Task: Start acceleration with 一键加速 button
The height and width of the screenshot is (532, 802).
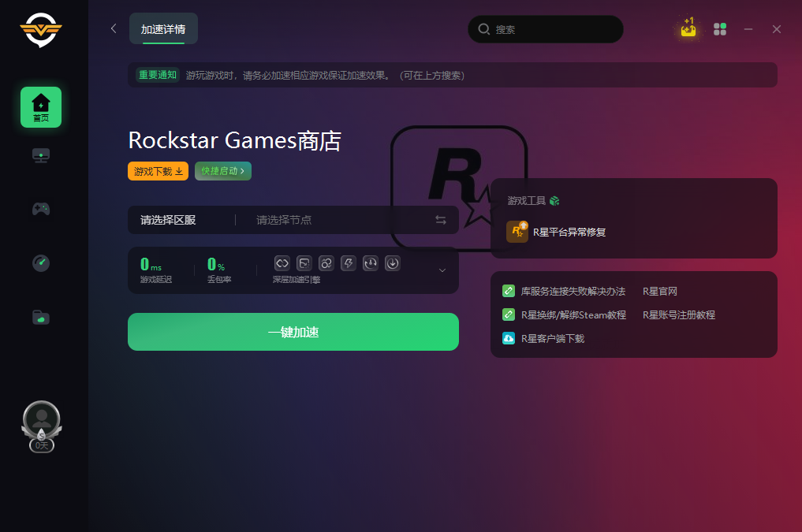Action: (x=293, y=332)
